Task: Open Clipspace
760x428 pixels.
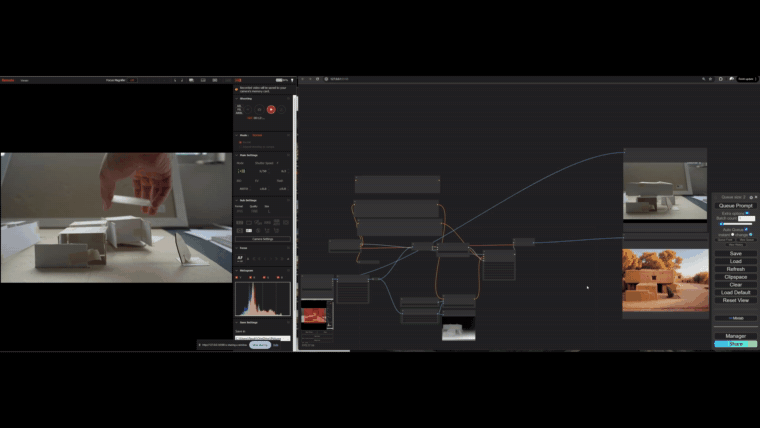Action: pyautogui.click(x=735, y=277)
